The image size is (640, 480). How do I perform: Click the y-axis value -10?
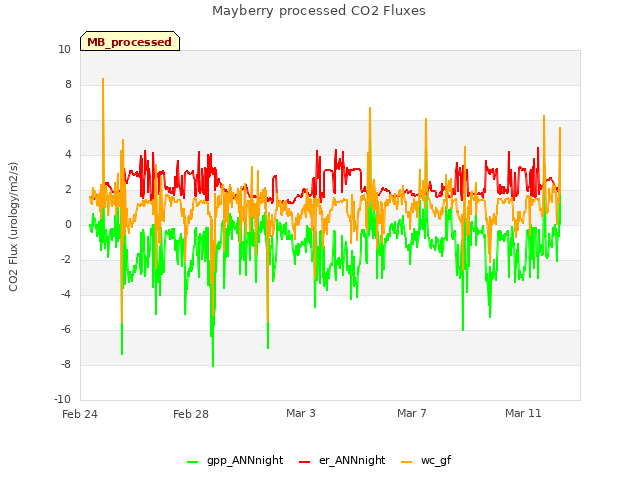62,399
